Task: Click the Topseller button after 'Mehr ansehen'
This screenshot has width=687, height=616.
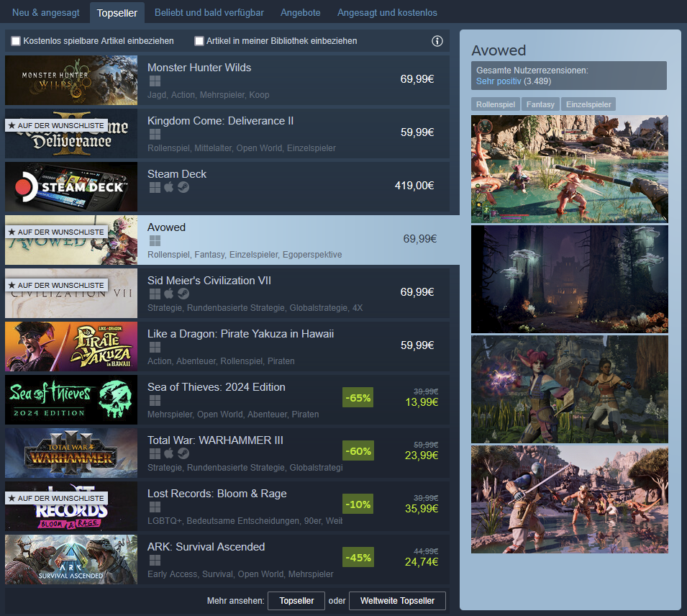Action: point(296,601)
